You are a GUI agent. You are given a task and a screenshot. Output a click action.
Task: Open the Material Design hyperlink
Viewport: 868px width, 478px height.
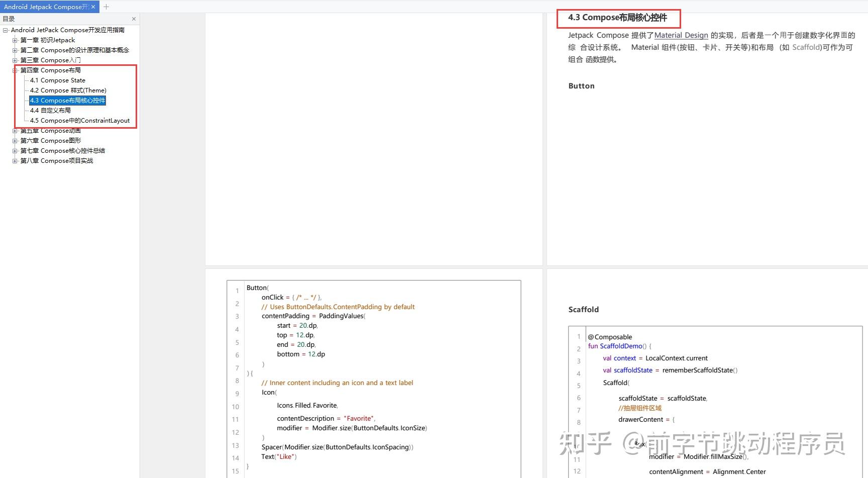681,35
